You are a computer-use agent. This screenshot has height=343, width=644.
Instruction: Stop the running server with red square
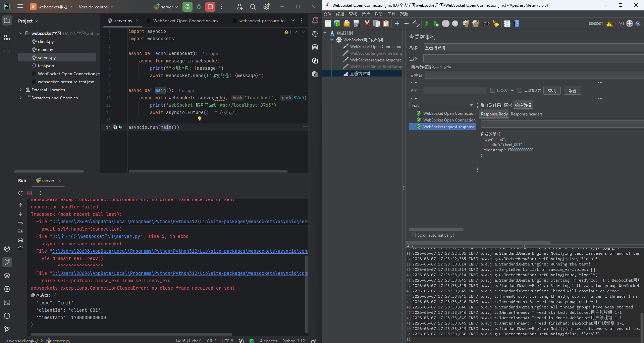pyautogui.click(x=210, y=7)
